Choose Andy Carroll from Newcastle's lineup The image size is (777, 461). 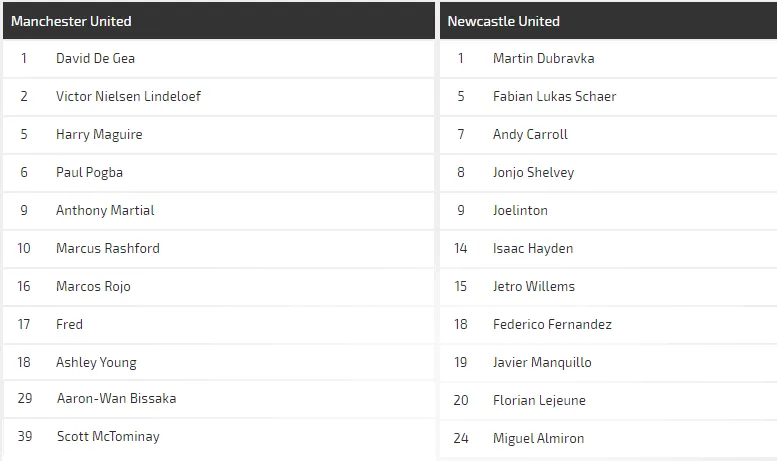click(530, 134)
